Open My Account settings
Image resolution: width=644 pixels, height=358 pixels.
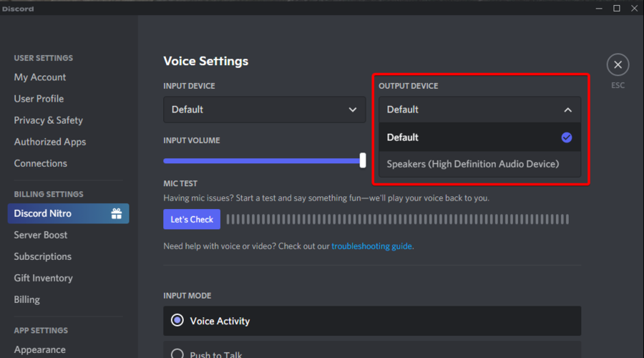pos(40,77)
